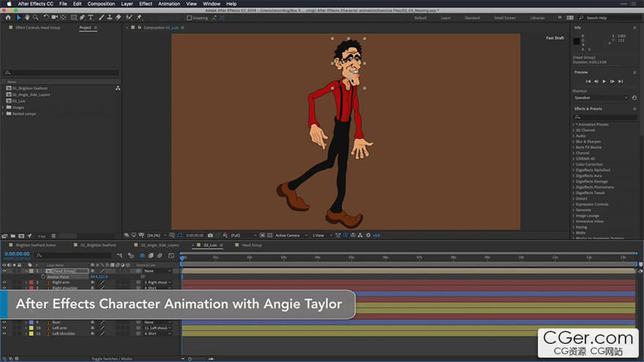
Task: Click the First Frame button in Preview panel
Action: coord(588,81)
